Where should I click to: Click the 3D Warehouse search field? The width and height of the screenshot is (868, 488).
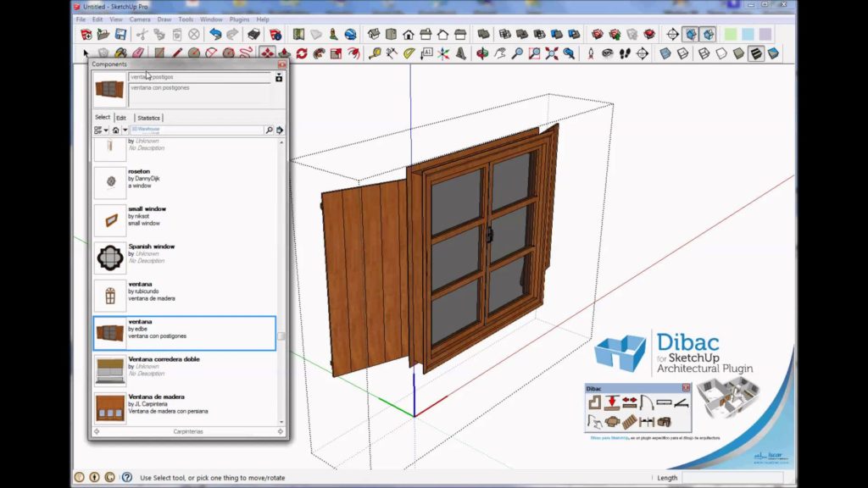pyautogui.click(x=197, y=130)
